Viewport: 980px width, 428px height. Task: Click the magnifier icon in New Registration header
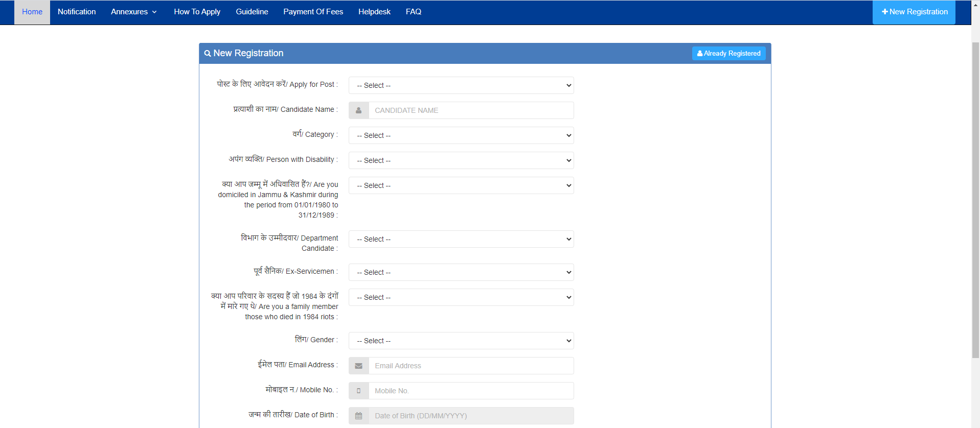[208, 54]
